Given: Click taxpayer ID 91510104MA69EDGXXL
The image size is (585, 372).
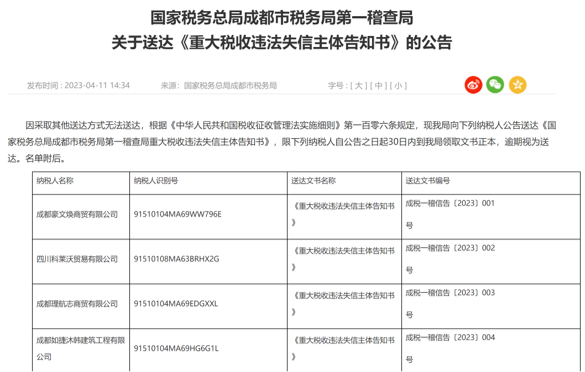Looking at the screenshot, I should [176, 304].
